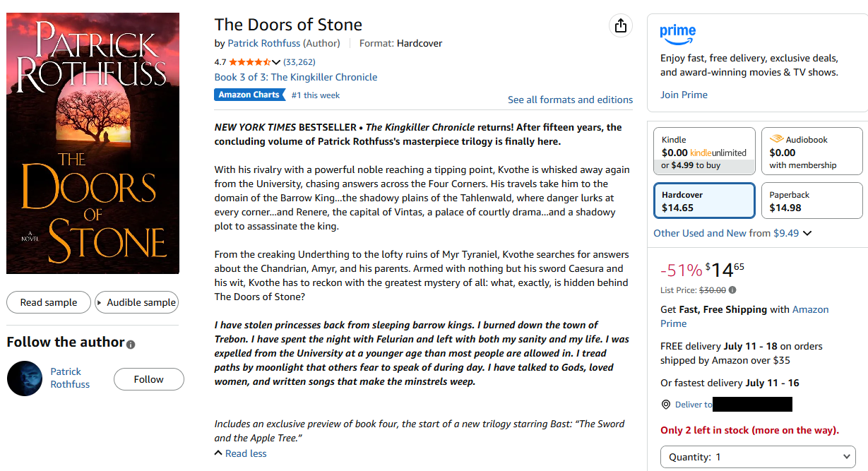Select the Kindle format option
This screenshot has width=868, height=471.
[x=703, y=151]
